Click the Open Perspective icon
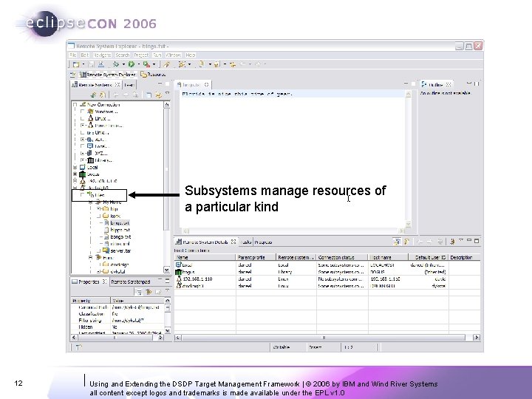Screen dimensions: 532x399 (x=72, y=75)
